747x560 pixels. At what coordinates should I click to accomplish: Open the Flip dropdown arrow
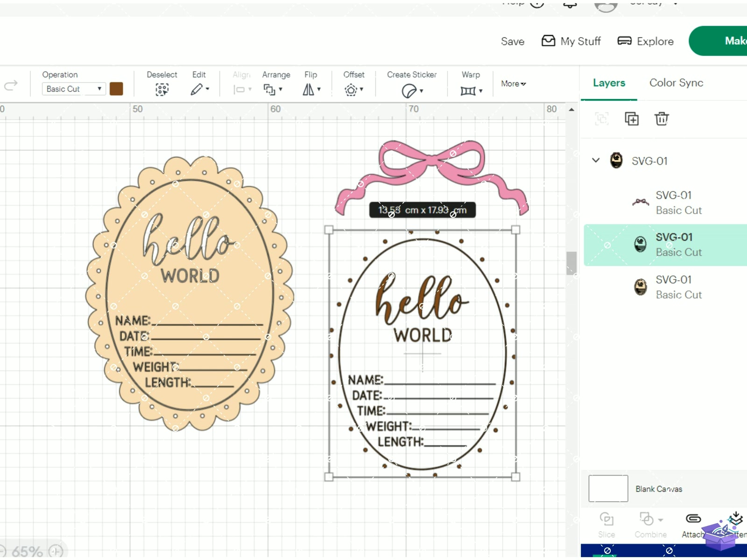click(319, 89)
